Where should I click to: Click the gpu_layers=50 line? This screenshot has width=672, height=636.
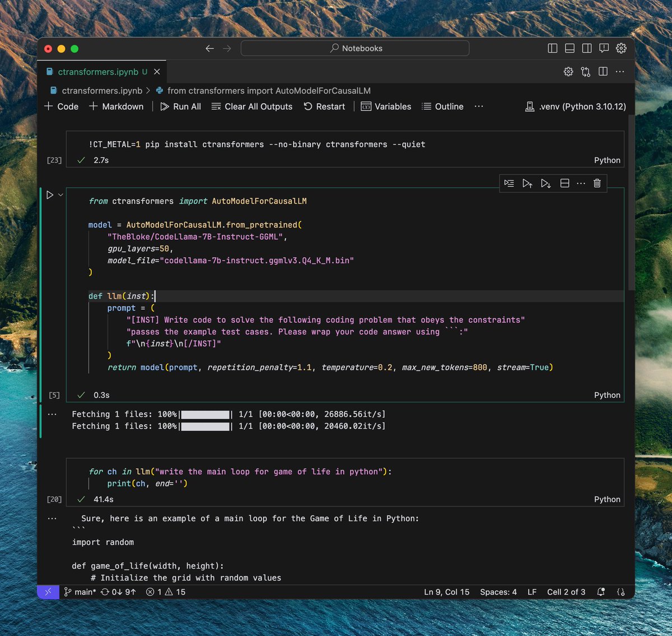tap(141, 249)
